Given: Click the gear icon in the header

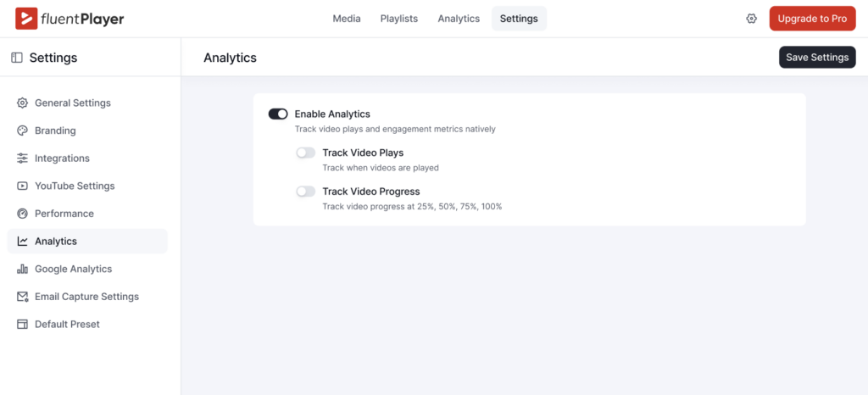Looking at the screenshot, I should (x=751, y=19).
